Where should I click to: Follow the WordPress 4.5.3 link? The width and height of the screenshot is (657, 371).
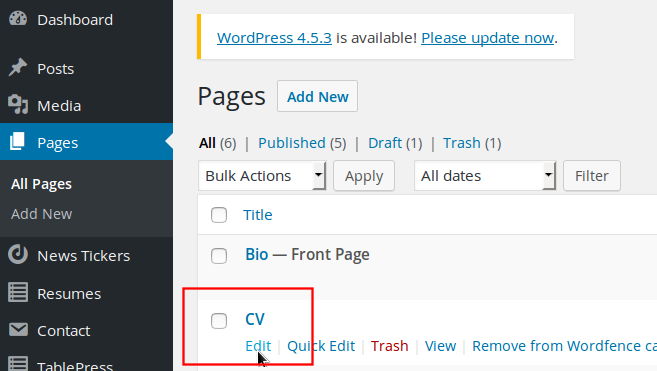click(274, 38)
